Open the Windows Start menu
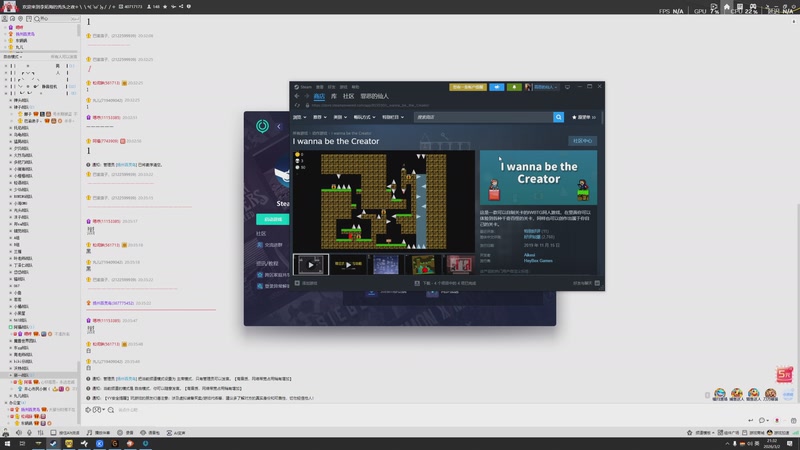The width and height of the screenshot is (800, 450). [7, 444]
